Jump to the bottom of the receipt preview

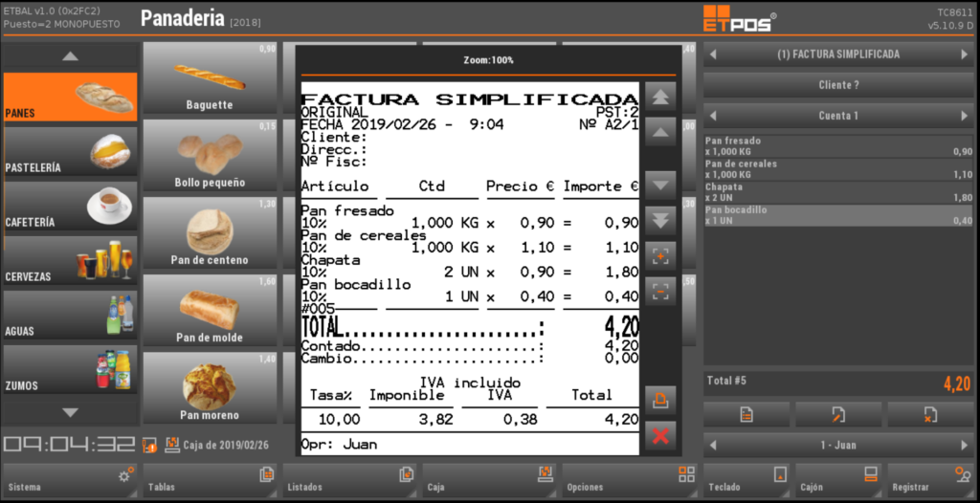pos(660,221)
